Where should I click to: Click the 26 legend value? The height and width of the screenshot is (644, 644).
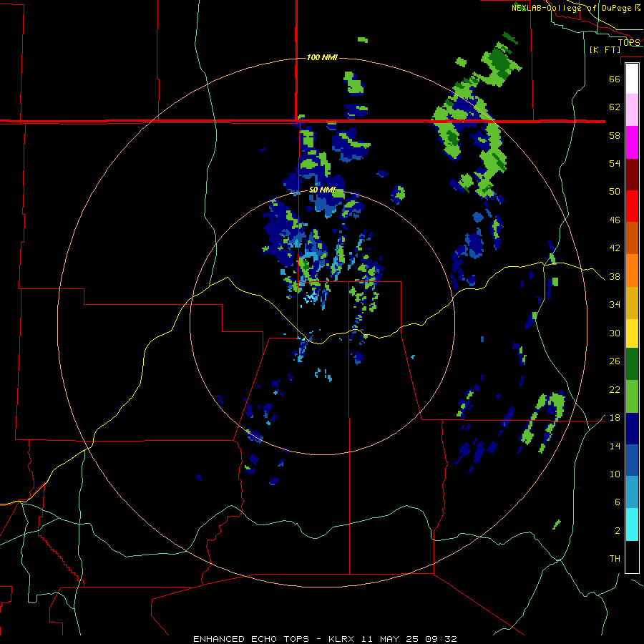615,361
